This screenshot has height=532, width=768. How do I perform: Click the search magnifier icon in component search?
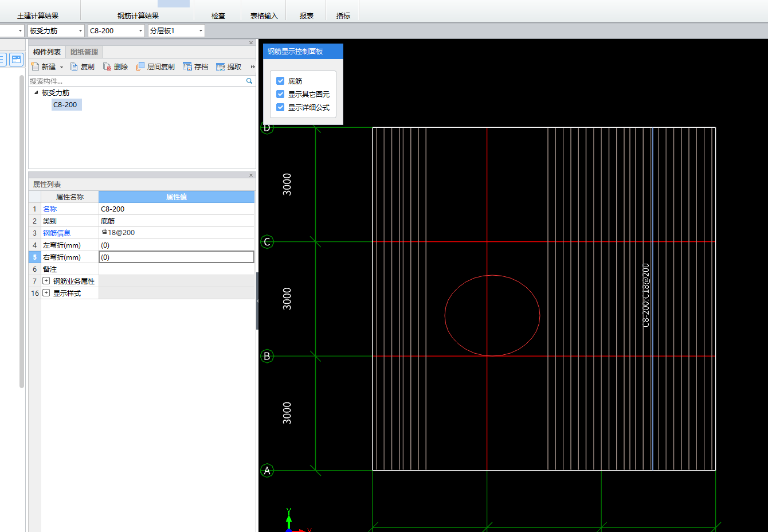coord(249,81)
